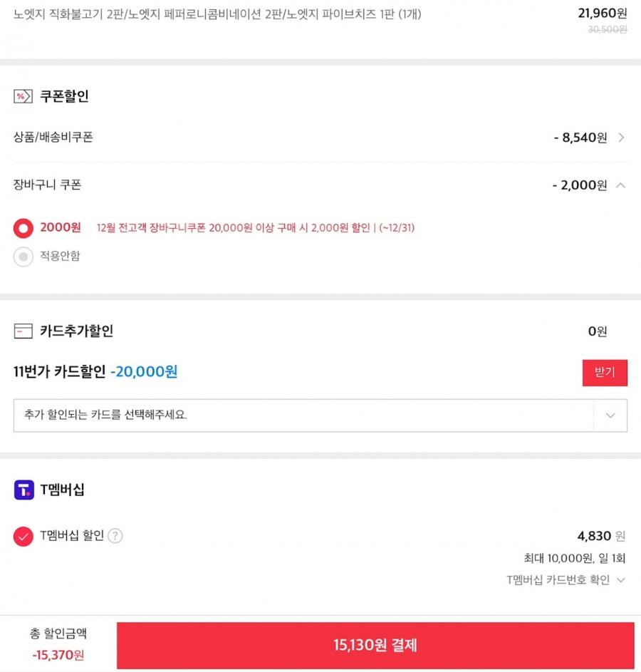Screen dimensions: 641x672
Task: Select the 적용안함 radio option
Action: click(23, 257)
